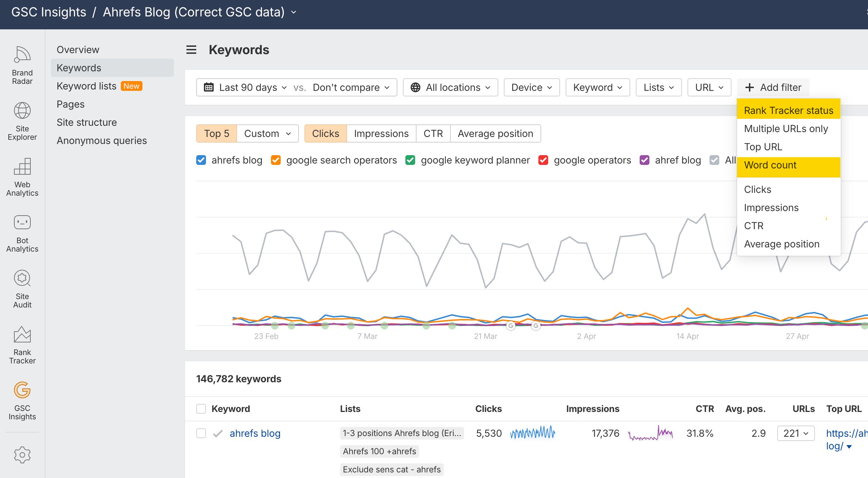Expand the 221 URLs dropdown
Image resolution: width=868 pixels, height=478 pixels.
pos(796,433)
